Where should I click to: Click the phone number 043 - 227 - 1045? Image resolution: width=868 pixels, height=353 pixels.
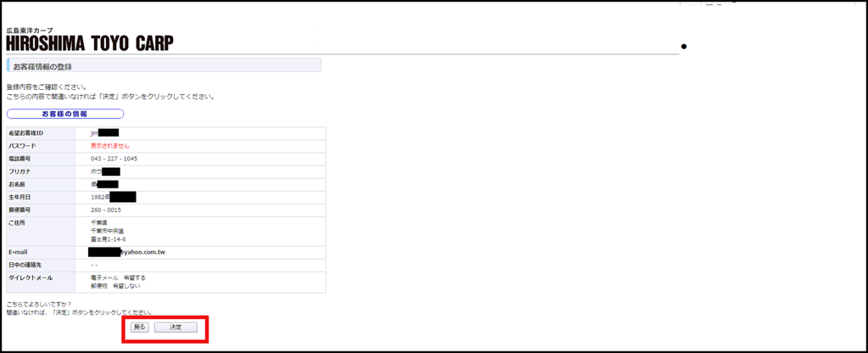(x=114, y=159)
